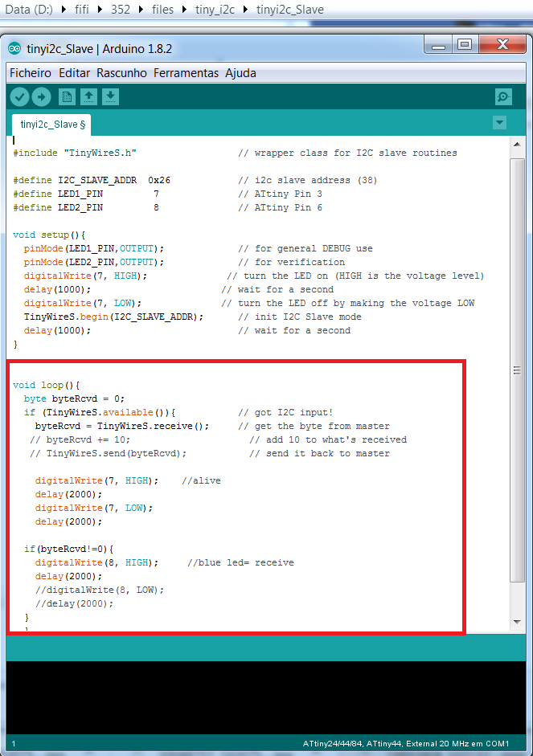Click '352' folder in breadcrumb path
533x756 pixels.
121,10
